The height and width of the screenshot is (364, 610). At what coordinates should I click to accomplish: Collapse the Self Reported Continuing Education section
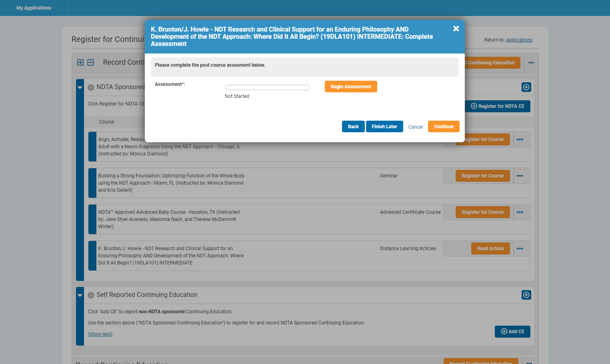(80, 295)
